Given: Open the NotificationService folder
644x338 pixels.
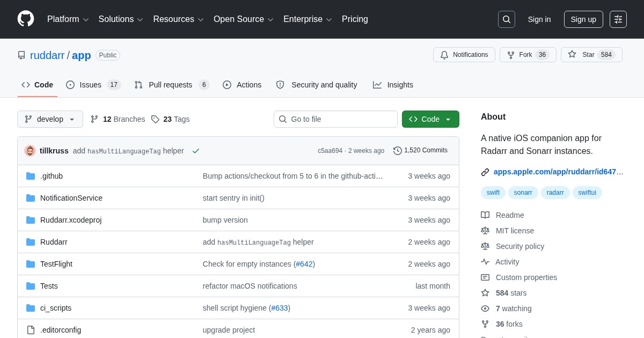Looking at the screenshot, I should 71,198.
